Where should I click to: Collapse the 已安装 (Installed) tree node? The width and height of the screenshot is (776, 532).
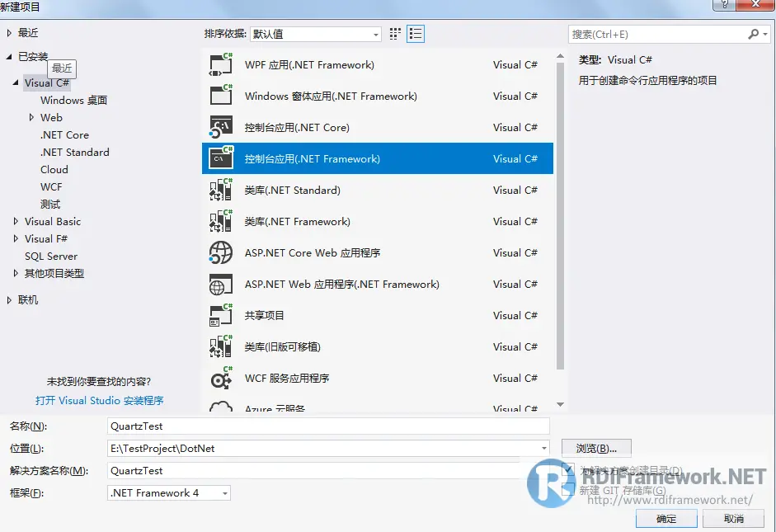tap(9, 57)
